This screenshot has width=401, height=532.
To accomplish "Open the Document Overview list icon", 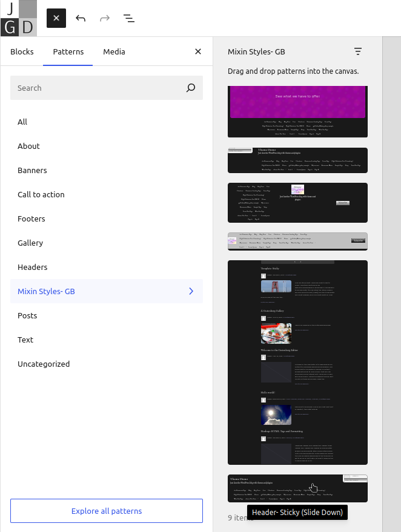I will click(x=129, y=18).
